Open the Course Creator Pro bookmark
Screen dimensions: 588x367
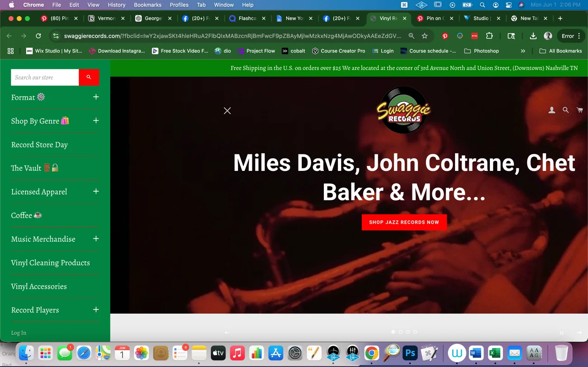click(x=338, y=51)
